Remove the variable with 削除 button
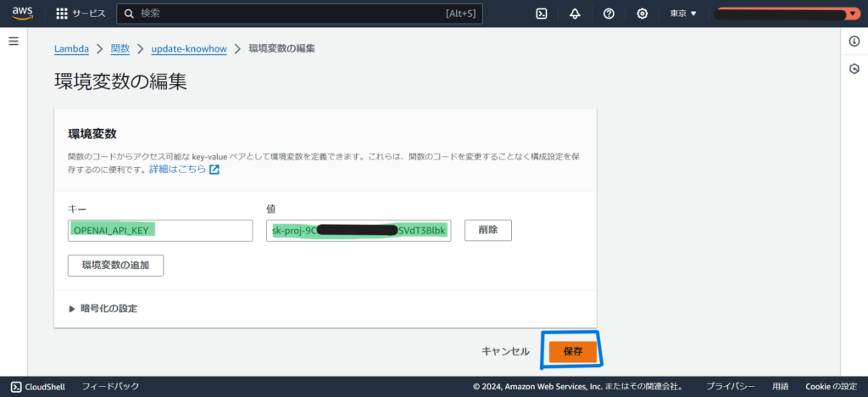The image size is (868, 397). (487, 230)
